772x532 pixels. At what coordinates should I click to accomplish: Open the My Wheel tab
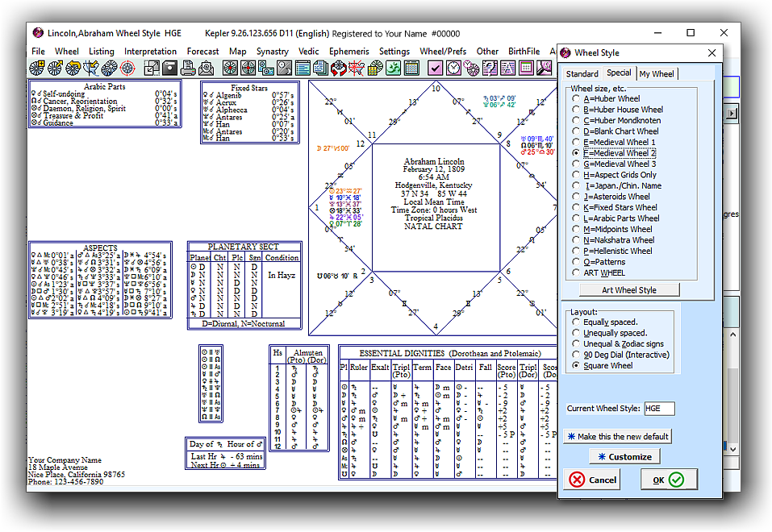(x=656, y=74)
